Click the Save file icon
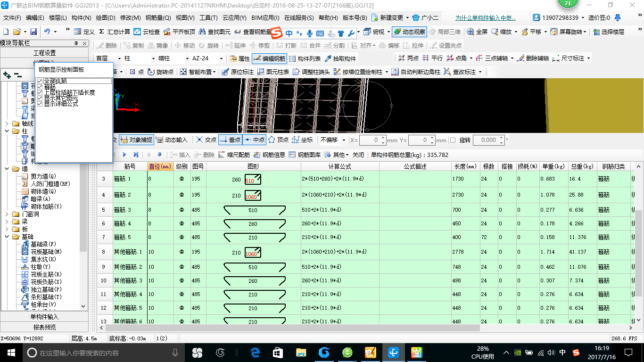The image size is (644, 362). [x=33, y=32]
